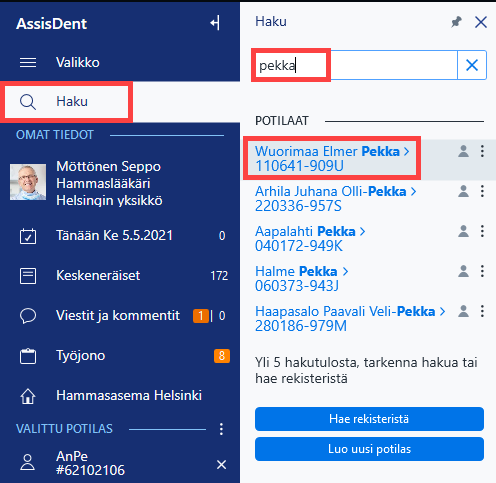The height and width of the screenshot is (483, 496).
Task: Select AnPe #62102106 selected patient
Action: 90,463
